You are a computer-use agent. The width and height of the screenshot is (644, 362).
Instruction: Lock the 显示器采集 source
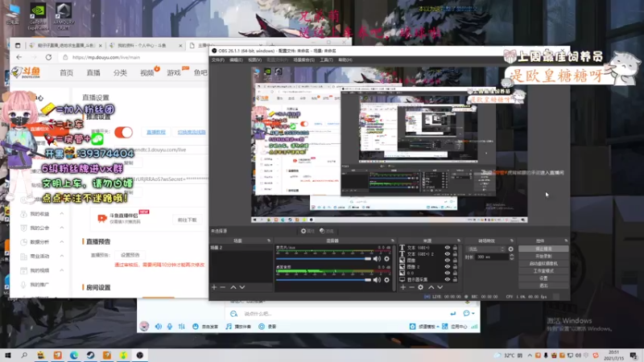455,279
